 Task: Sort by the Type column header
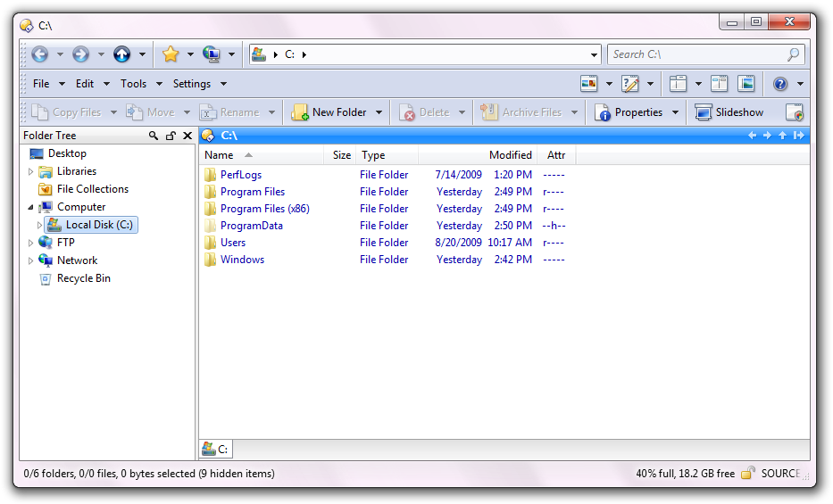pos(387,155)
